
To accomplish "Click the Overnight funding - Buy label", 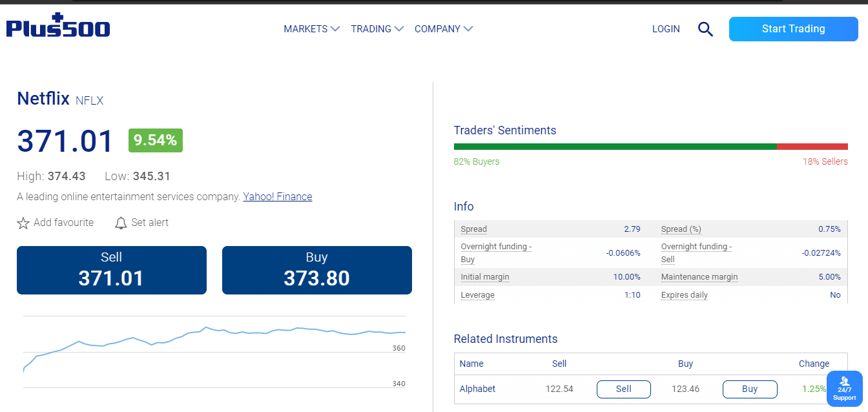I will point(496,252).
